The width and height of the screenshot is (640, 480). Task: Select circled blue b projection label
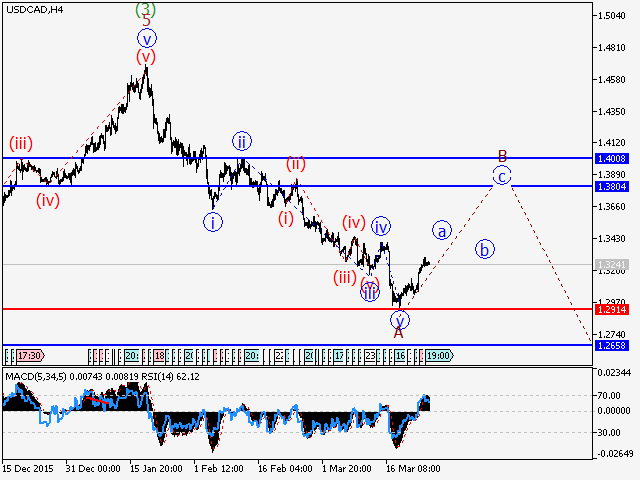[484, 249]
